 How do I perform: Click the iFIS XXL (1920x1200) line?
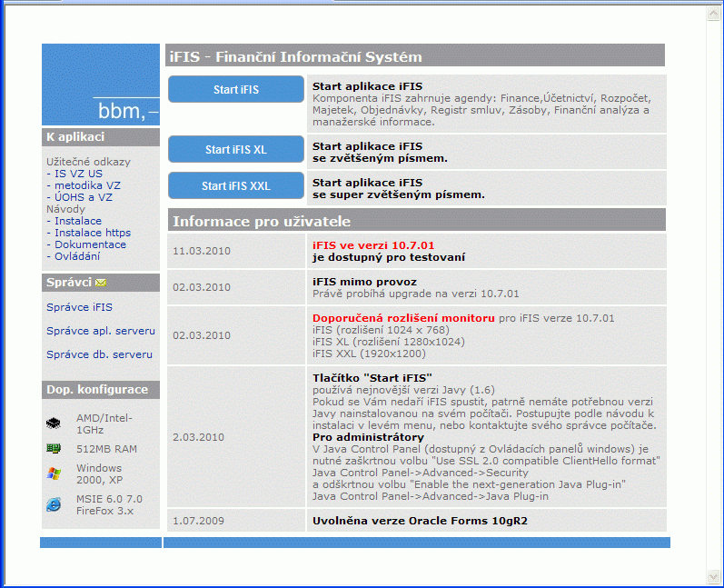[369, 354]
